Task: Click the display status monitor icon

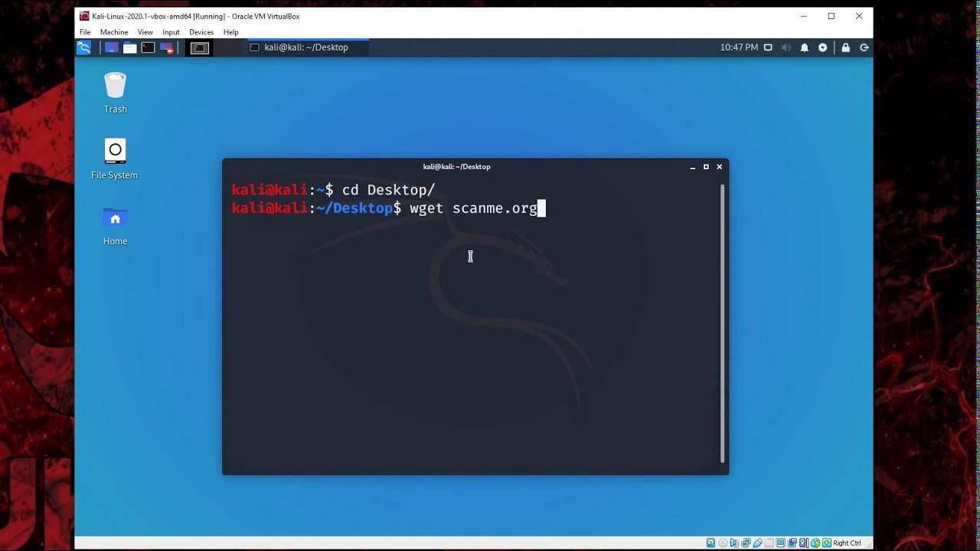Action: 780,543
